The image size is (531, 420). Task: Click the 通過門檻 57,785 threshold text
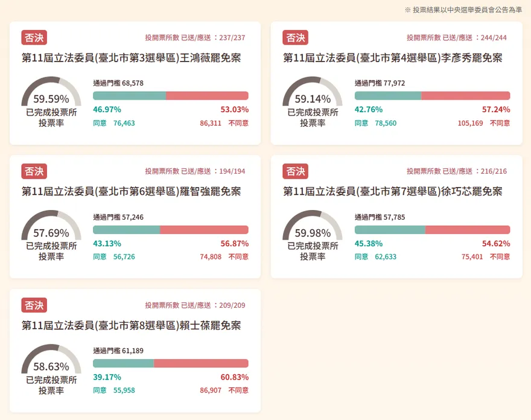pyautogui.click(x=380, y=217)
